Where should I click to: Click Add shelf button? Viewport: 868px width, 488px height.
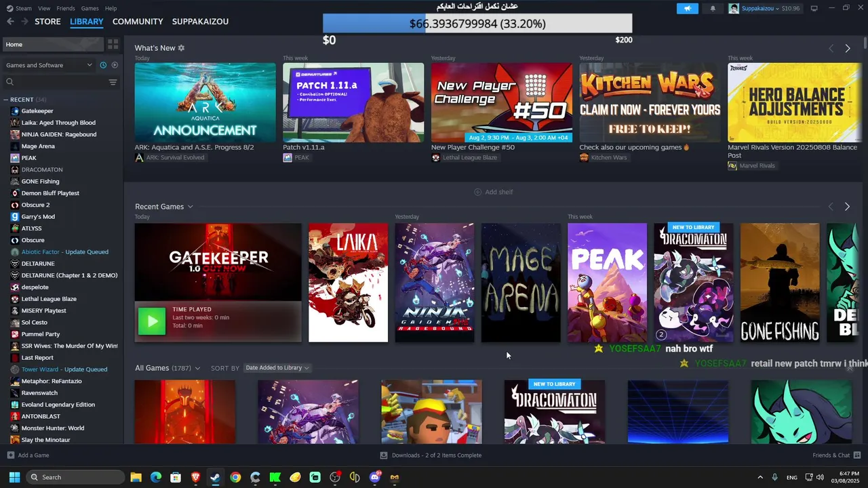coord(494,192)
